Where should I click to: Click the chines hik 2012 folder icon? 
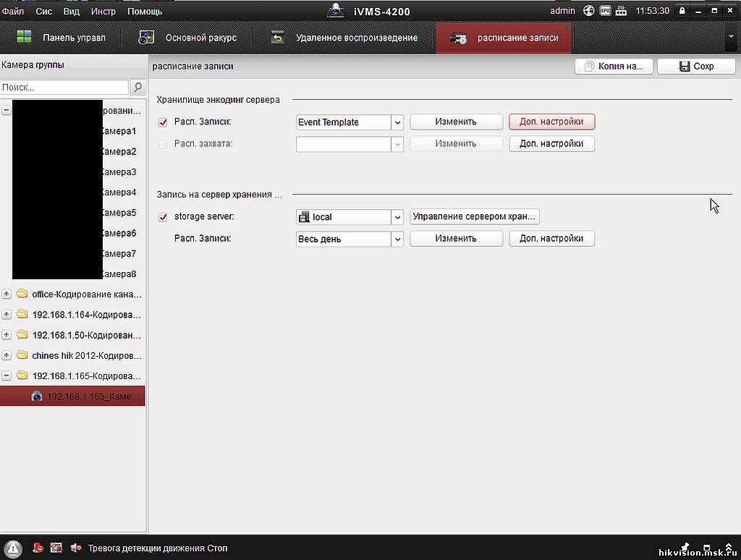22,355
